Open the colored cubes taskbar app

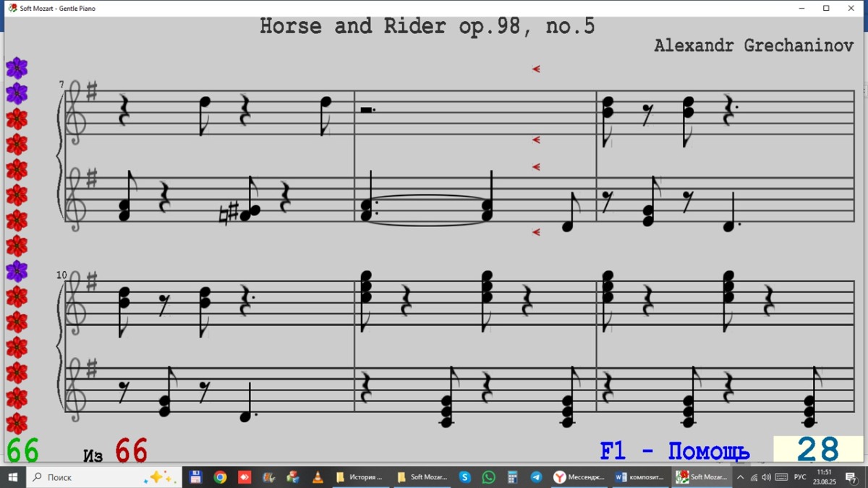click(293, 477)
